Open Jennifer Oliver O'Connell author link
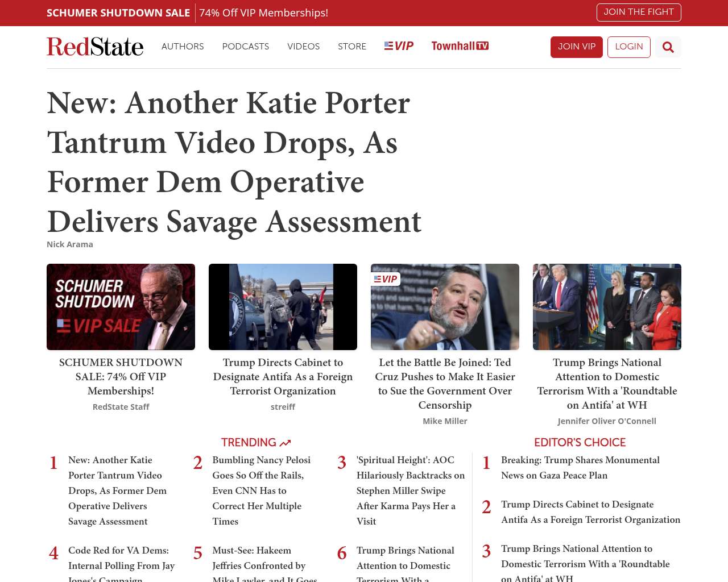 tap(607, 421)
